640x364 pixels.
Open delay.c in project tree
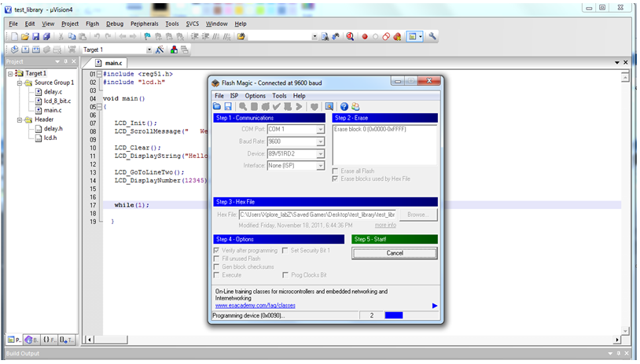[53, 92]
